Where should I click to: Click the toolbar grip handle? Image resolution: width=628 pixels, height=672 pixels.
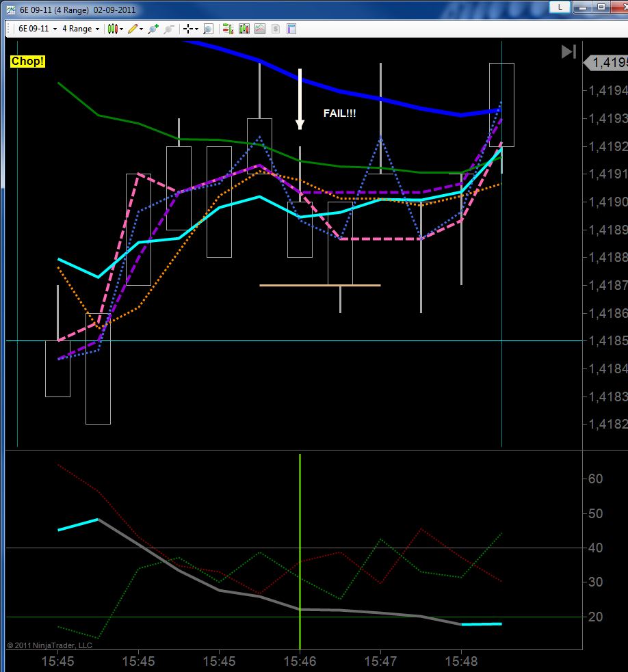pos(10,29)
